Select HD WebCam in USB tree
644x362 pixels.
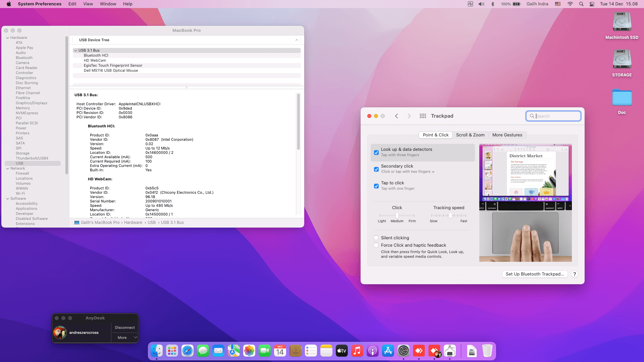(x=187, y=61)
